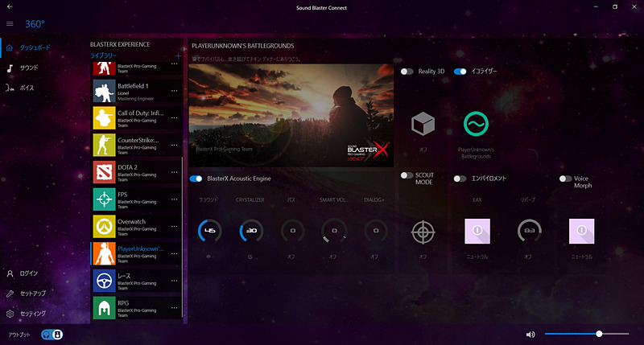
Task: Click the equalizer wave circle icon
Action: click(476, 124)
